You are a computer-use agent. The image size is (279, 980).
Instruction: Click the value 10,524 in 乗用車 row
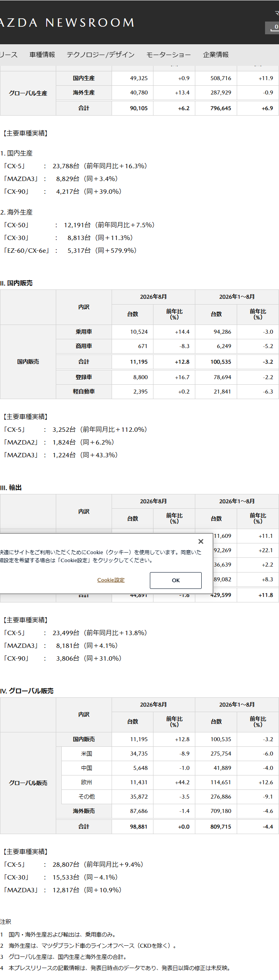coord(139,332)
